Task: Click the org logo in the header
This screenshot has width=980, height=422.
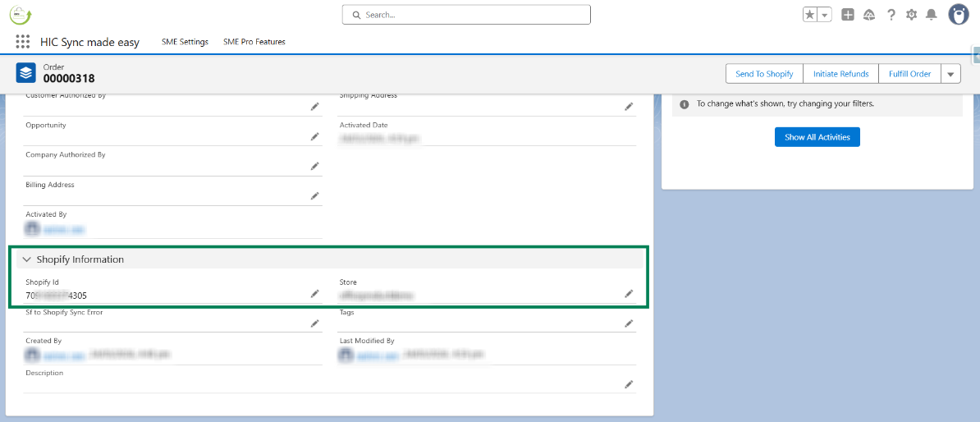Action: [x=21, y=14]
